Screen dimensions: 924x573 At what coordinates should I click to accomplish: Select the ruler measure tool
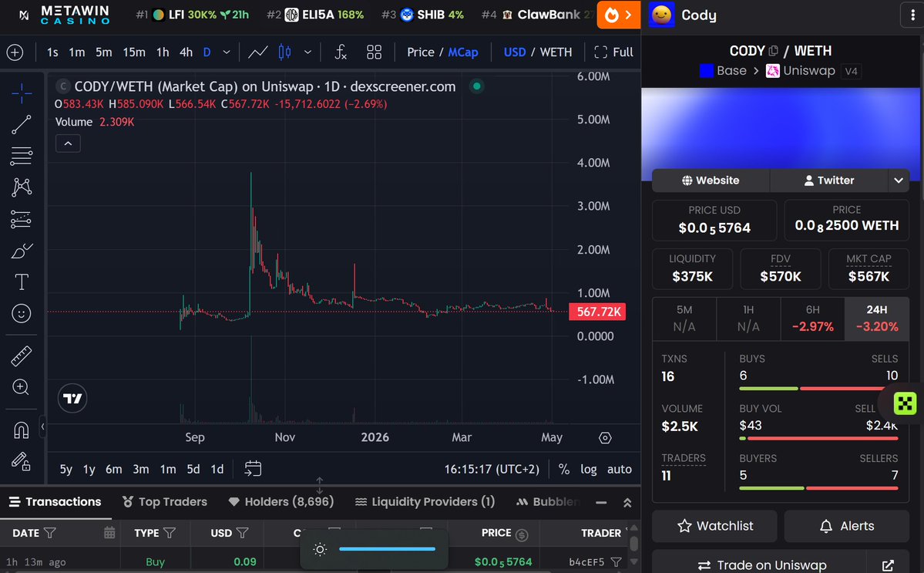click(x=22, y=356)
